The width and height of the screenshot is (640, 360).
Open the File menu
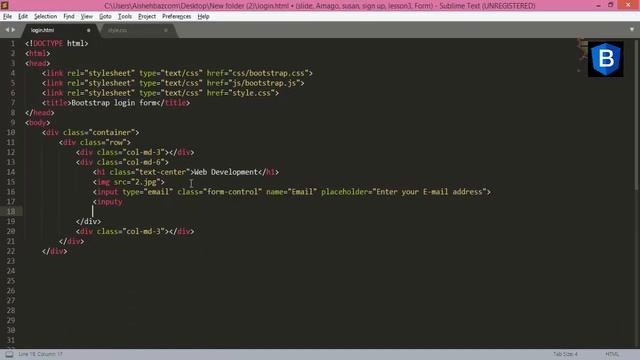pos(7,16)
